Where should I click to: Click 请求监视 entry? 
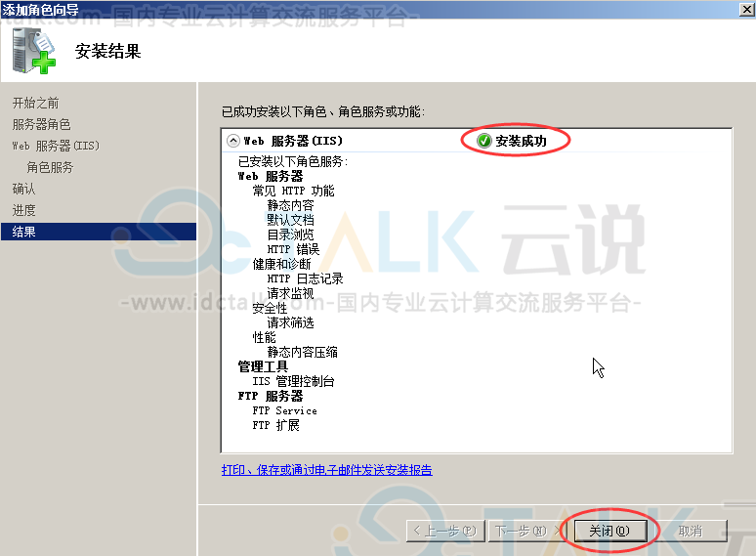[x=290, y=293]
